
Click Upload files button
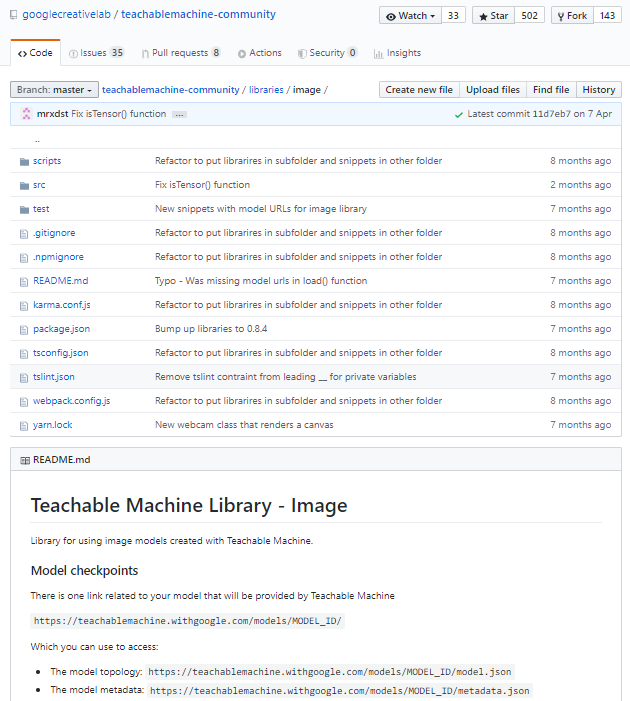click(x=493, y=89)
